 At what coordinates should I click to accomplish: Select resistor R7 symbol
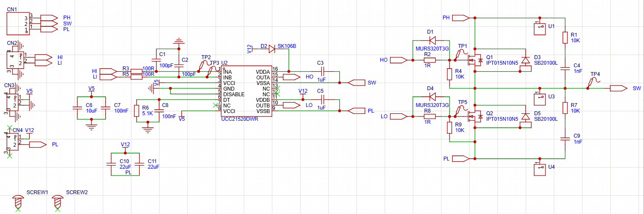(x=565, y=107)
